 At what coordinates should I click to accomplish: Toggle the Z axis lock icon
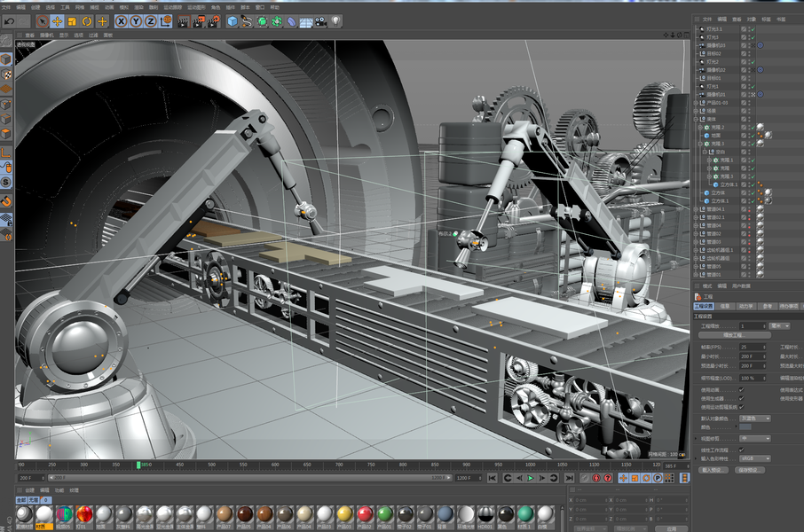point(150,20)
